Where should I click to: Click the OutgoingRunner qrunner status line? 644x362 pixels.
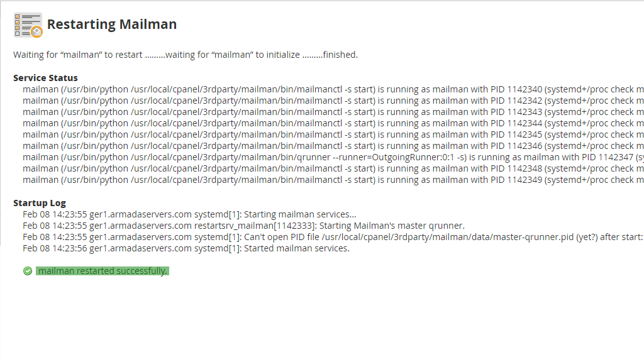tap(333, 157)
